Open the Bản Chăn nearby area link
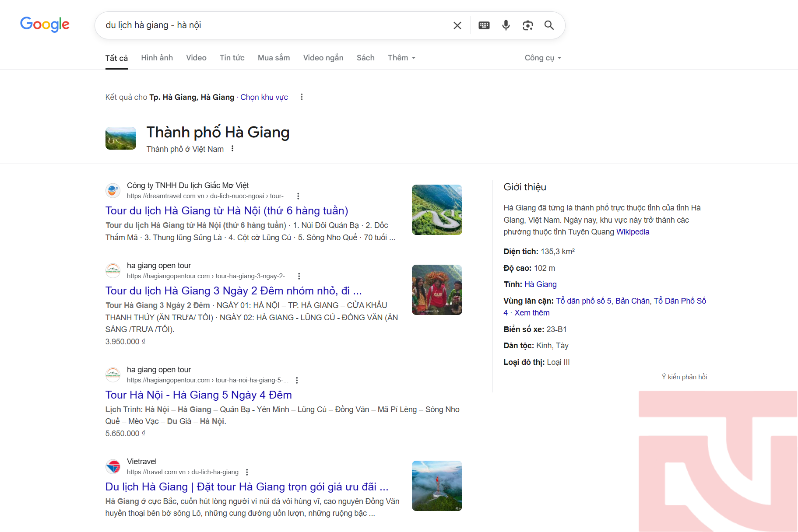 click(633, 301)
